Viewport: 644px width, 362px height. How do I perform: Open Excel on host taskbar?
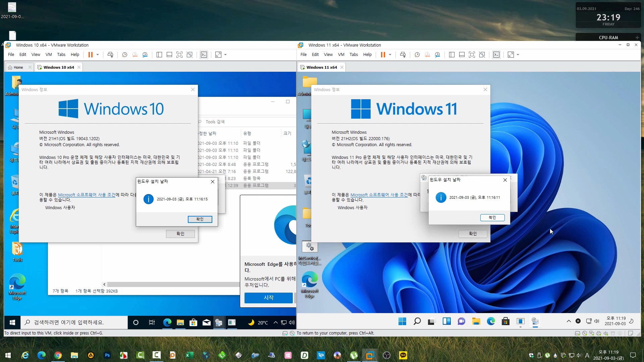pyautogui.click(x=189, y=355)
